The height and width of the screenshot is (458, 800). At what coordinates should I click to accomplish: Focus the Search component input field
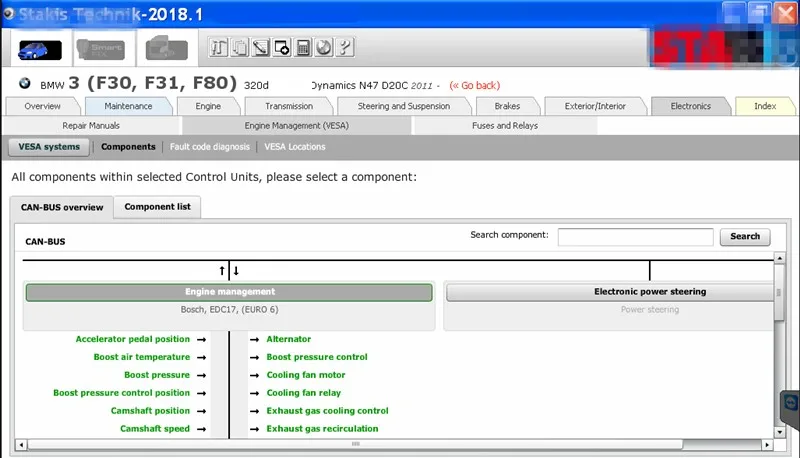[635, 237]
